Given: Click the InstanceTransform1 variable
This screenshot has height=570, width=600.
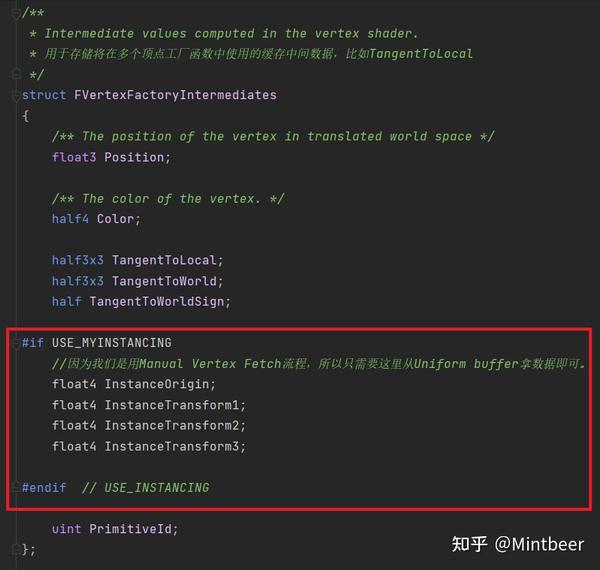Looking at the screenshot, I should click(x=175, y=405).
